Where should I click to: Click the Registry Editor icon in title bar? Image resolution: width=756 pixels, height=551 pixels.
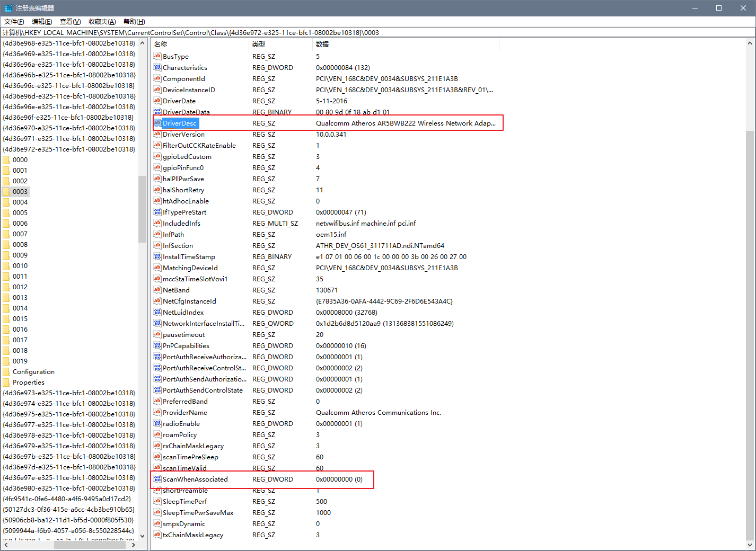[8, 8]
